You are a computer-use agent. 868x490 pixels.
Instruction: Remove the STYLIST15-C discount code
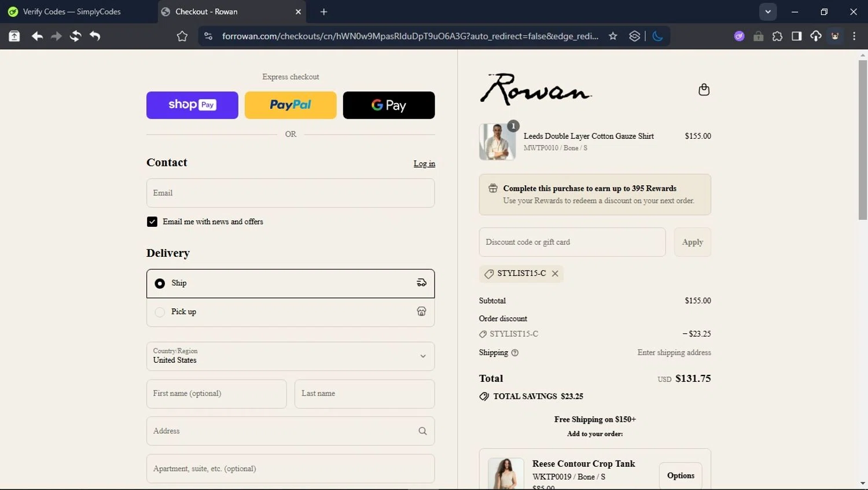pyautogui.click(x=555, y=274)
